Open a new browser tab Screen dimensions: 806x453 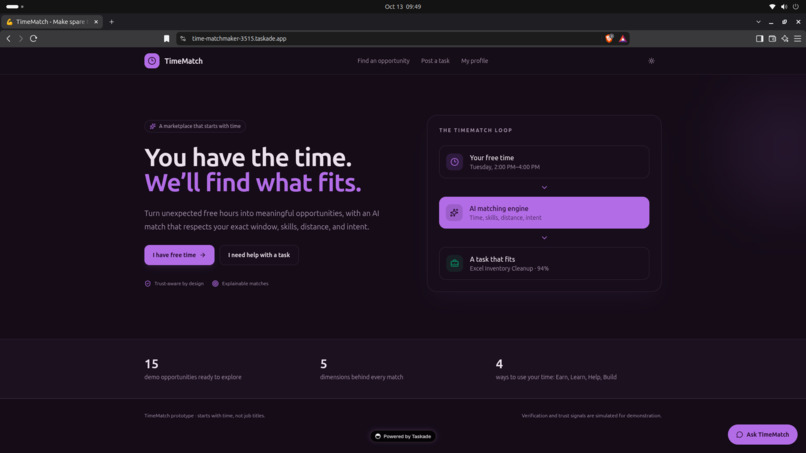(x=112, y=22)
